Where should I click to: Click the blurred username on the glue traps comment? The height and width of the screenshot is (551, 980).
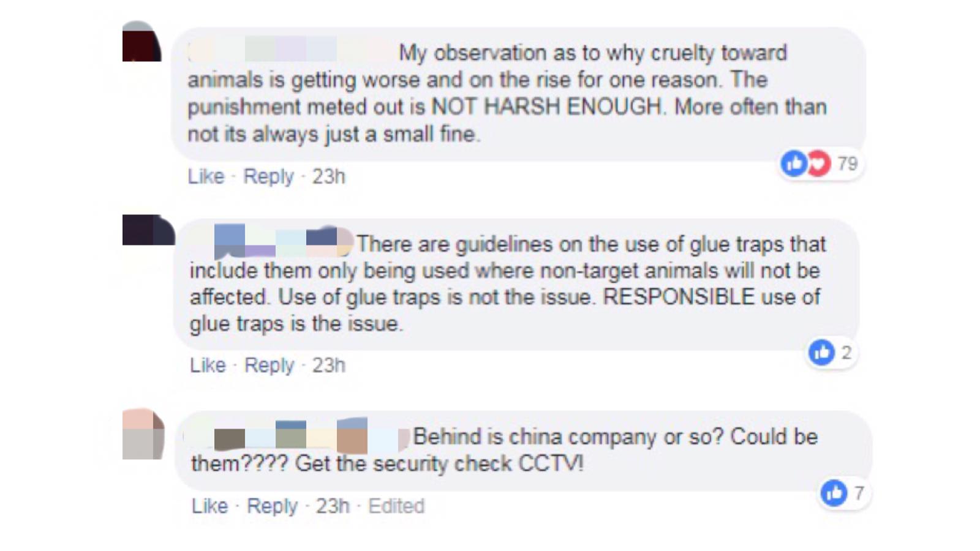(x=279, y=242)
